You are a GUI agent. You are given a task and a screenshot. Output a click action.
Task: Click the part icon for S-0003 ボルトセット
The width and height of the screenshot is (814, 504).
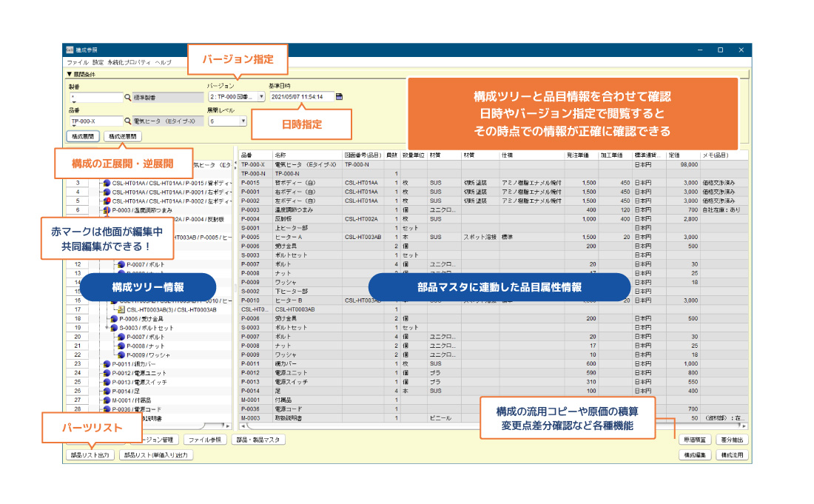point(114,328)
